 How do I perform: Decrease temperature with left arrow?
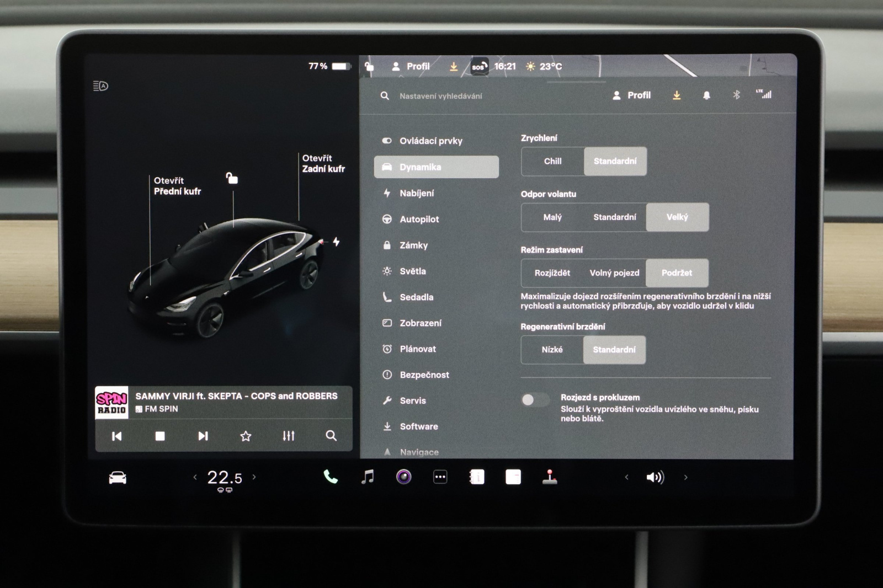pos(195,477)
